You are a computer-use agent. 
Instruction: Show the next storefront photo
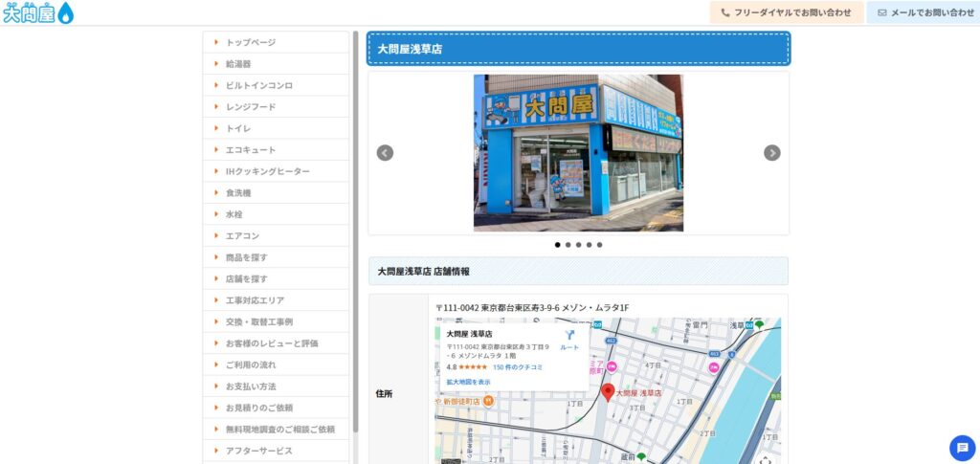tap(771, 153)
